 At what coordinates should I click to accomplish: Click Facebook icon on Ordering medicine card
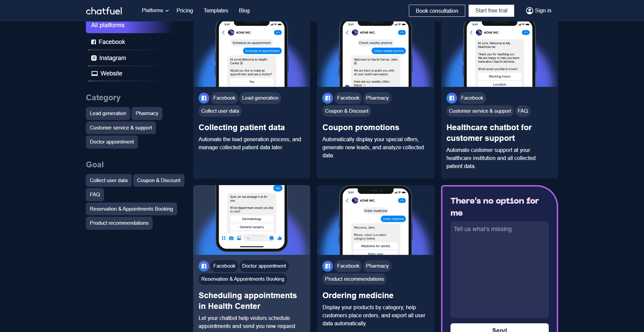click(x=328, y=266)
